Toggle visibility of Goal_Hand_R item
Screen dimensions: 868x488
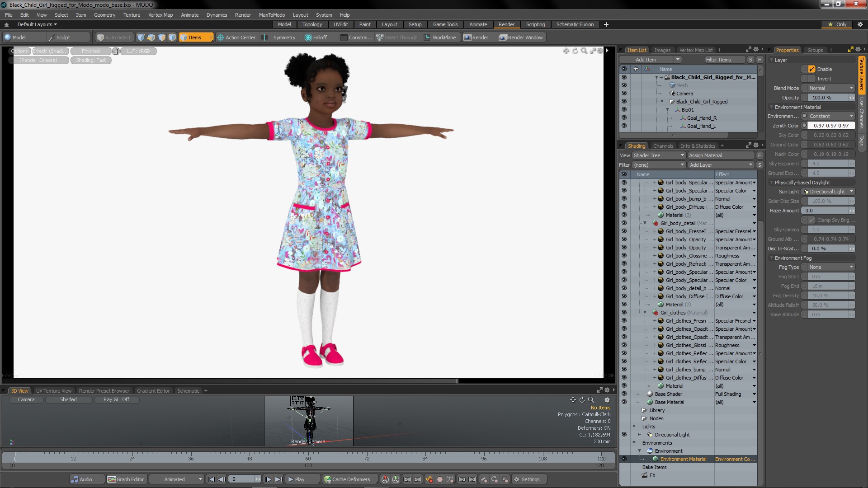tap(624, 118)
